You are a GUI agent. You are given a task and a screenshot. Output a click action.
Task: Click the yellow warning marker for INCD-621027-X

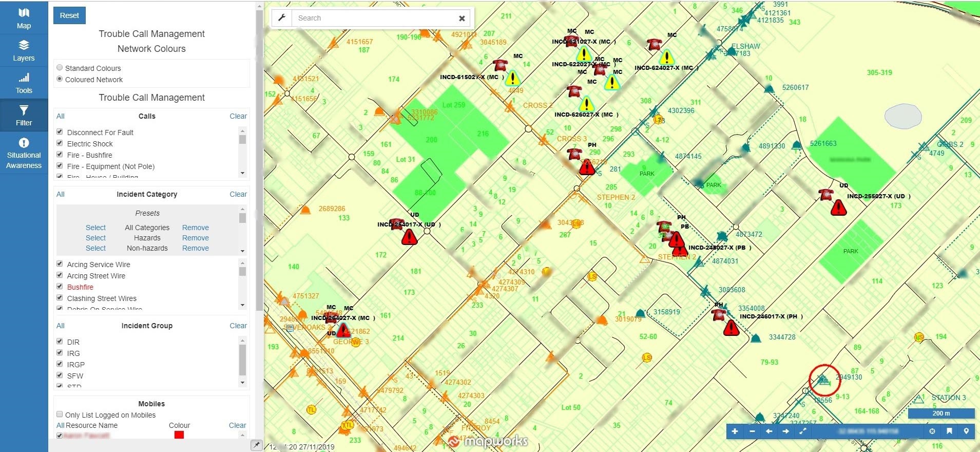(x=584, y=54)
